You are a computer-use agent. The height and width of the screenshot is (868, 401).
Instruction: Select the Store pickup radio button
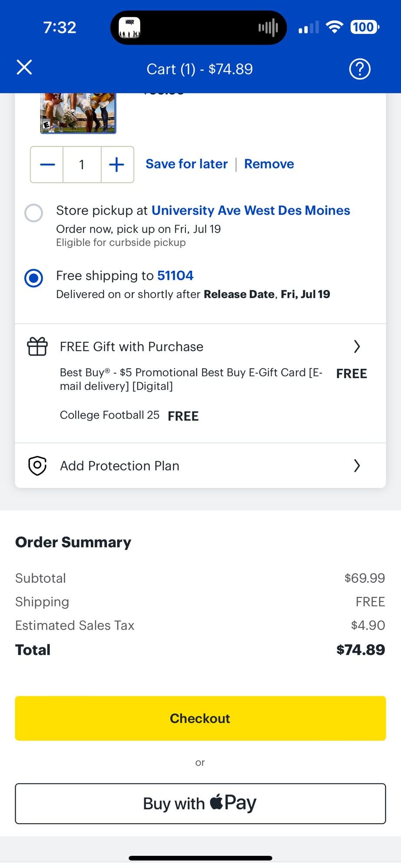33,213
